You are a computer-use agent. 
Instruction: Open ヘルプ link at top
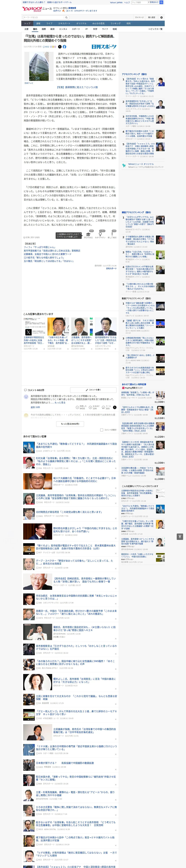127,2
